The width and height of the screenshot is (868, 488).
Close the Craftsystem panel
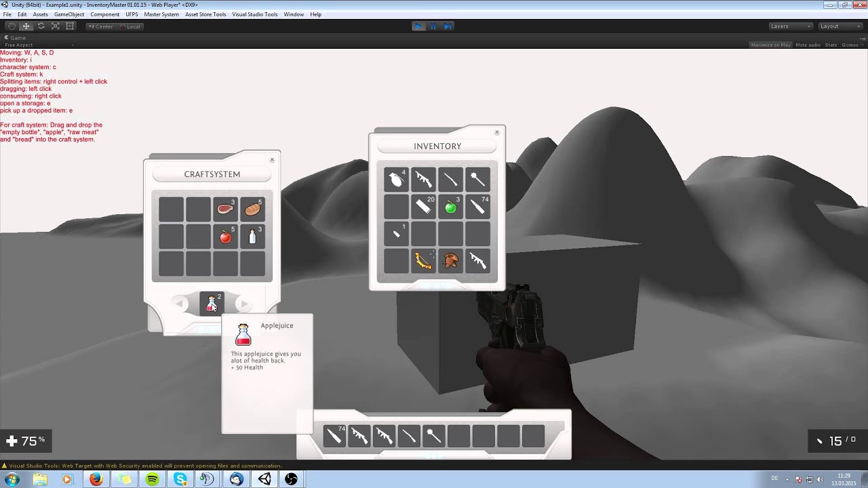click(x=272, y=160)
